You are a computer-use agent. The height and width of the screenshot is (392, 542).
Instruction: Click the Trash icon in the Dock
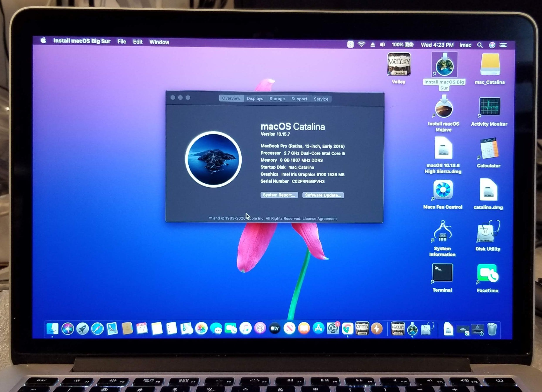click(492, 329)
